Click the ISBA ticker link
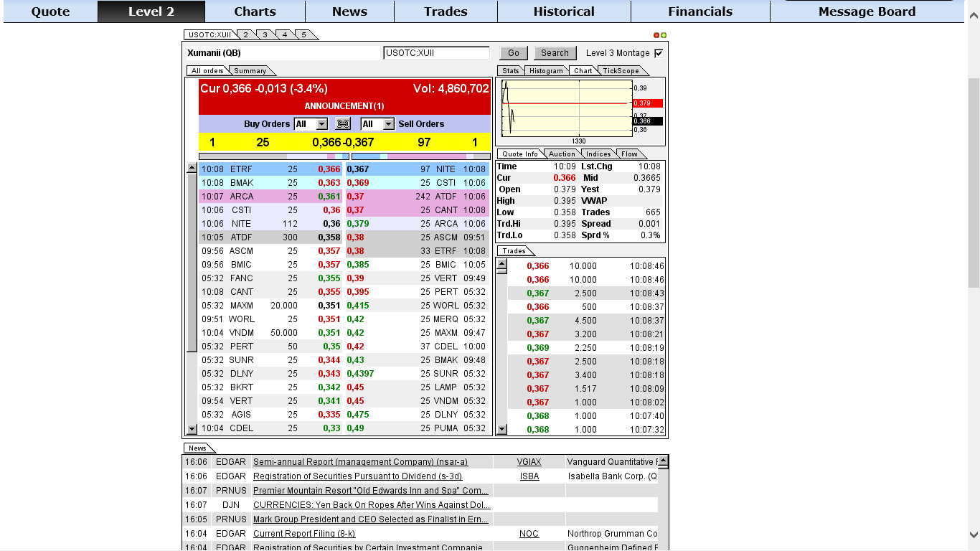 coord(529,476)
